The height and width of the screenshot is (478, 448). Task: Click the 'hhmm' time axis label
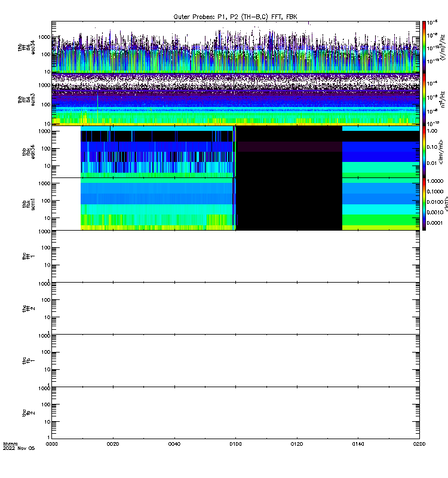[x=10, y=444]
